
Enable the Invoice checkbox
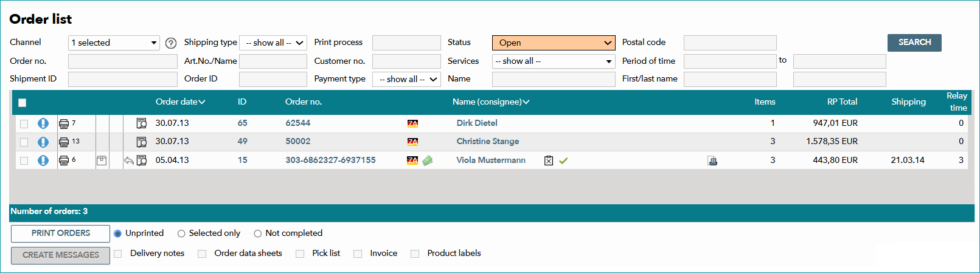click(358, 254)
